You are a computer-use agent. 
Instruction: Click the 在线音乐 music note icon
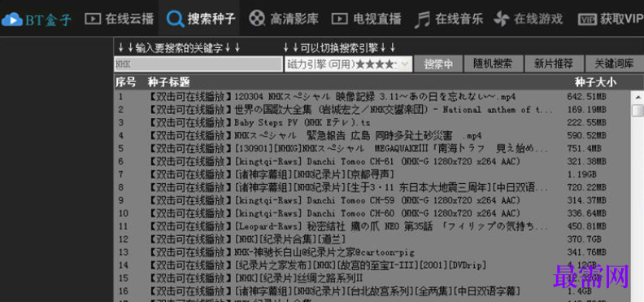click(x=422, y=20)
